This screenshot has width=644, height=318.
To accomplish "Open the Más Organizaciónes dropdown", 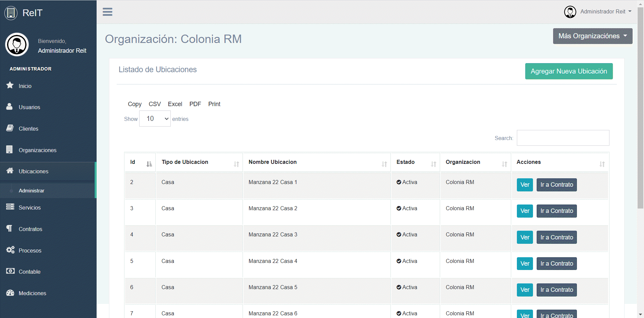I will coord(592,36).
